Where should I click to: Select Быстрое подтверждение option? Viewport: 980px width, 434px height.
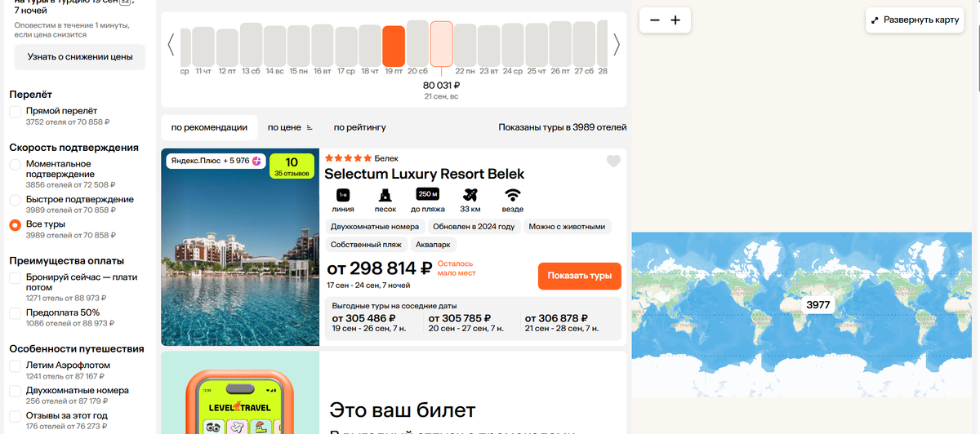click(x=16, y=200)
